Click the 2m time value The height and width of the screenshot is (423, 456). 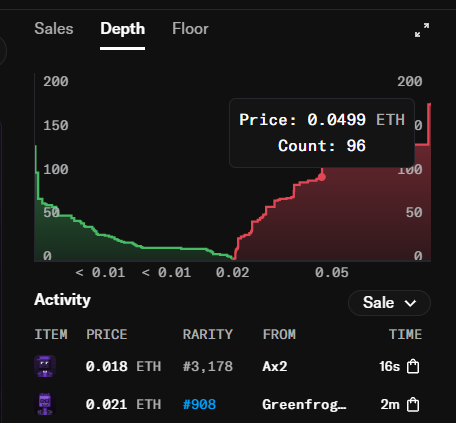coord(390,405)
